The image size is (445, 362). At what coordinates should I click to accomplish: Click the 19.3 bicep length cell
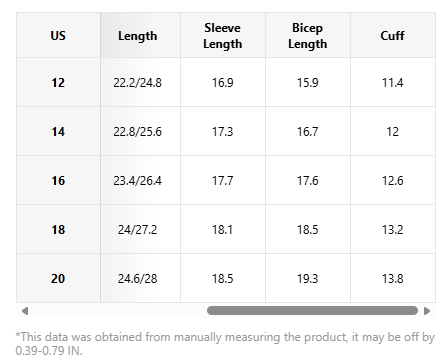click(308, 278)
